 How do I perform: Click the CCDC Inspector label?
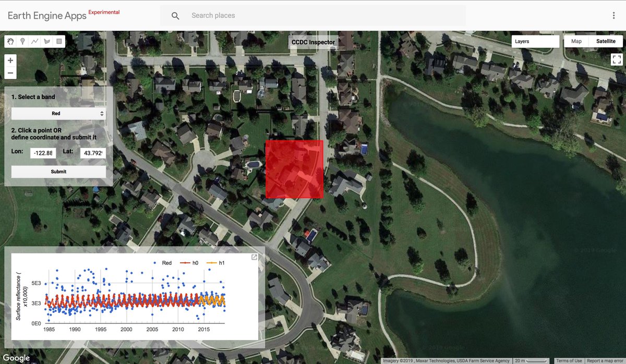click(313, 42)
